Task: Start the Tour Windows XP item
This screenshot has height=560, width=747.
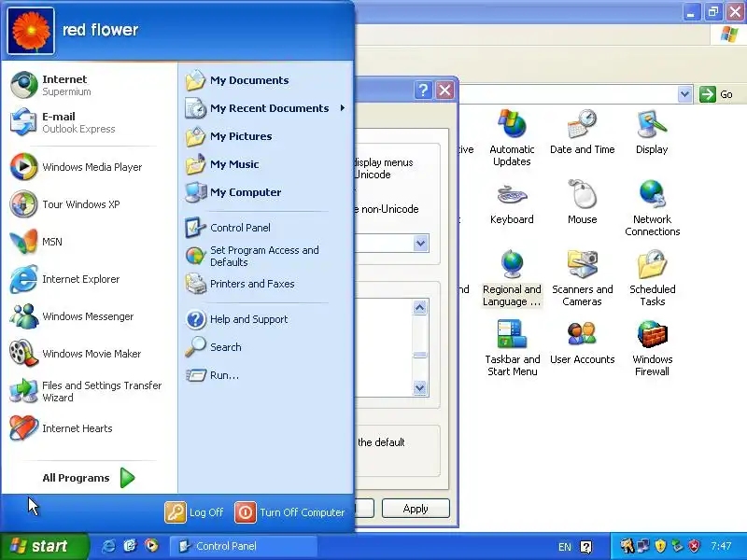Action: [89, 204]
